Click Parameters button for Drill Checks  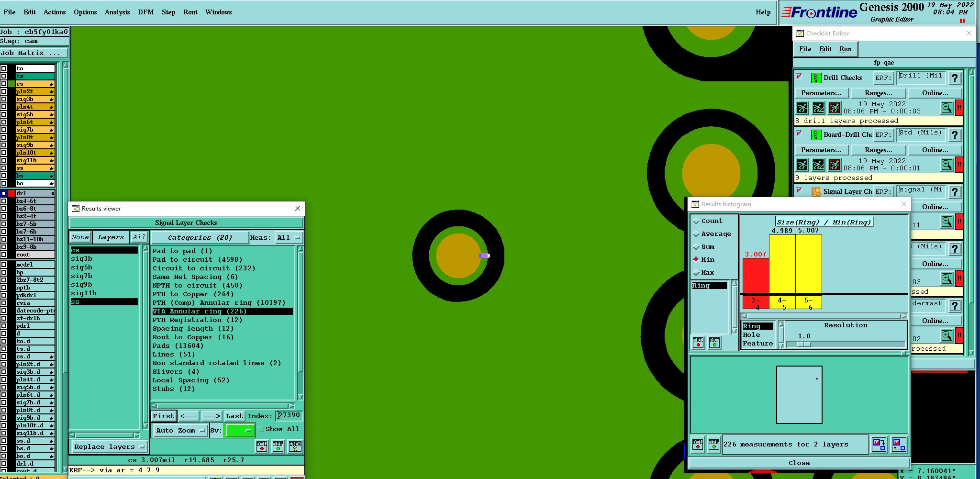pos(821,93)
